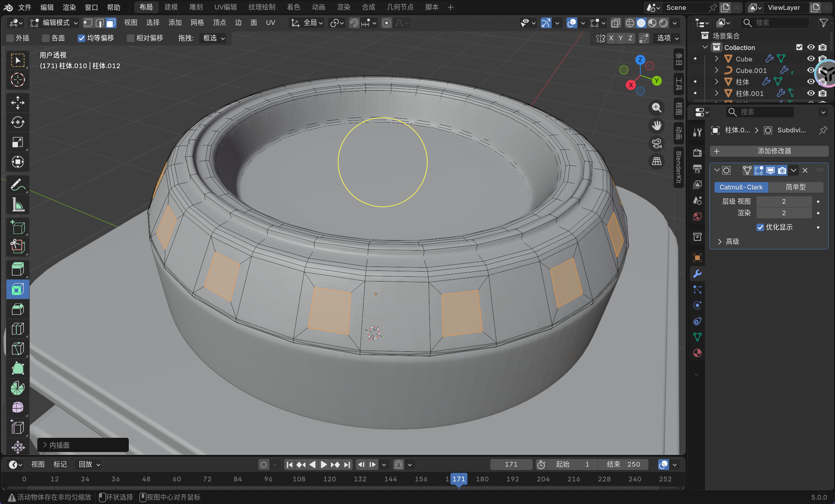Disable 优化显示 checkbox in modifier
This screenshot has height=504, width=835.
click(760, 227)
